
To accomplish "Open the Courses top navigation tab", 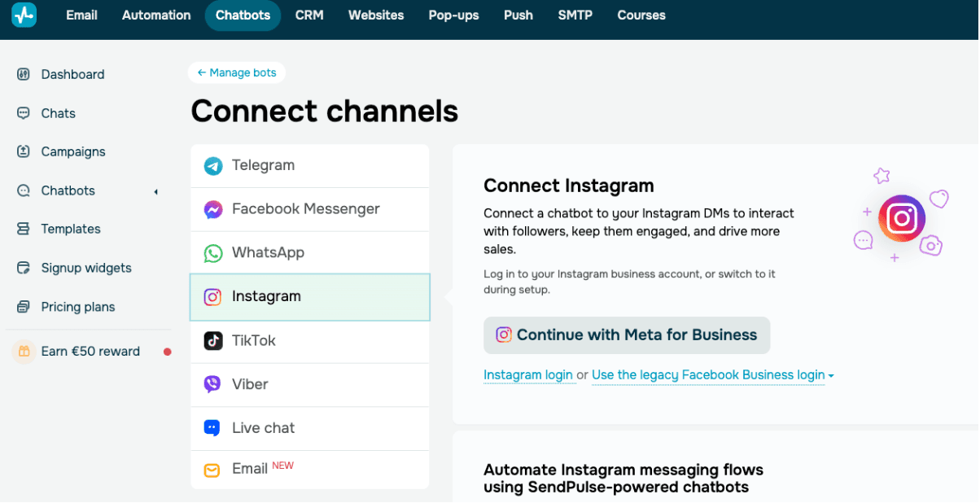I will (x=641, y=15).
